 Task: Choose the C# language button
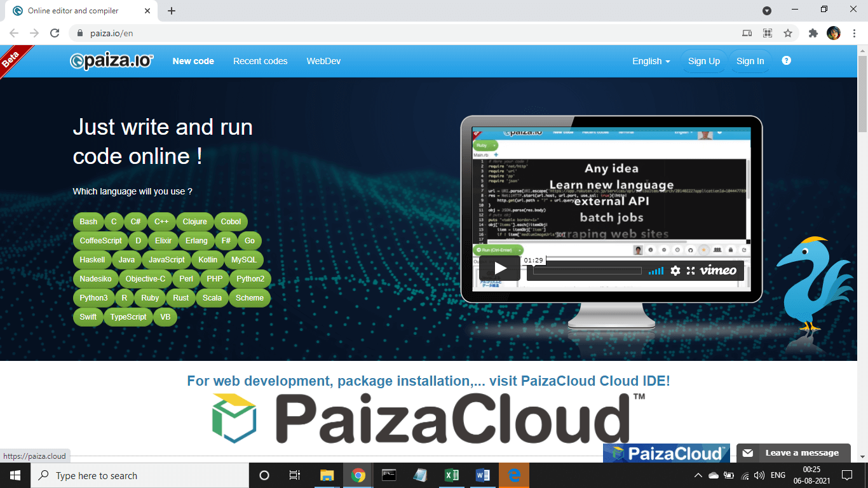pos(135,222)
